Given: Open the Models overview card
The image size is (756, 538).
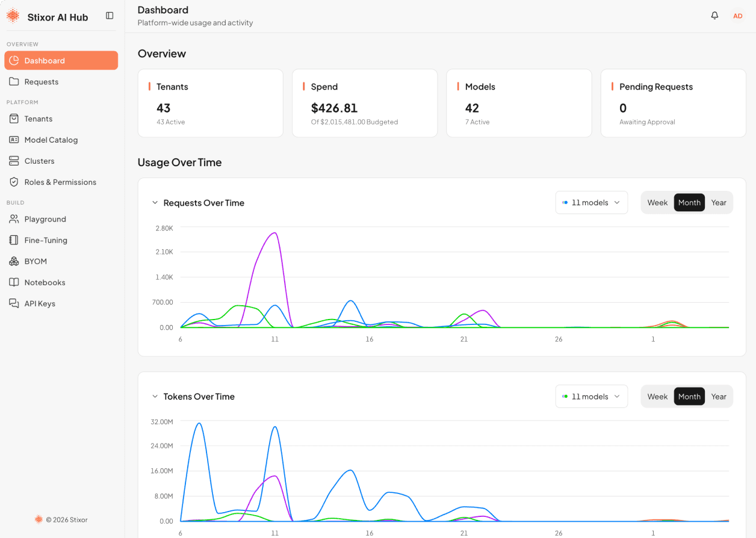Looking at the screenshot, I should 519,103.
